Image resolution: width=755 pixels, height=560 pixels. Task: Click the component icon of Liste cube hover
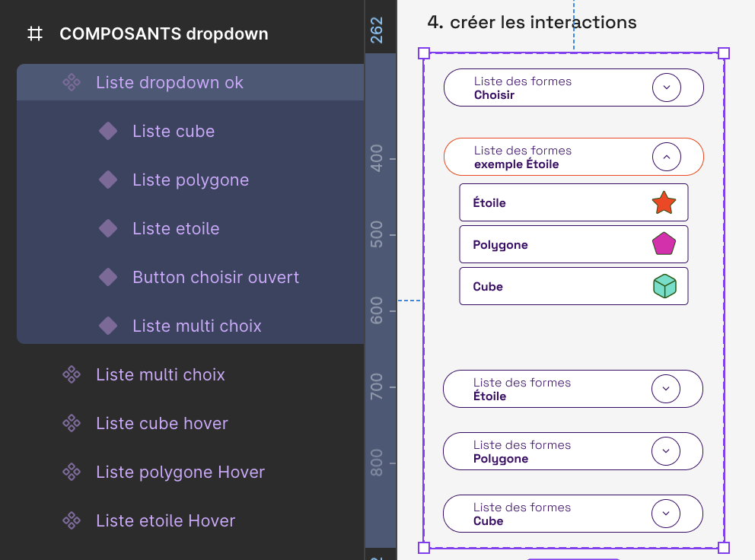(72, 423)
